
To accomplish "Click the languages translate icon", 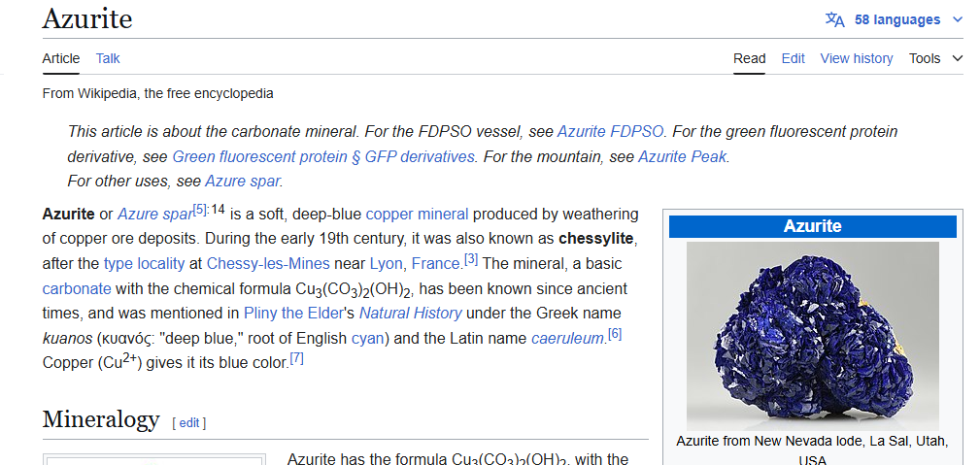I will pyautogui.click(x=835, y=19).
